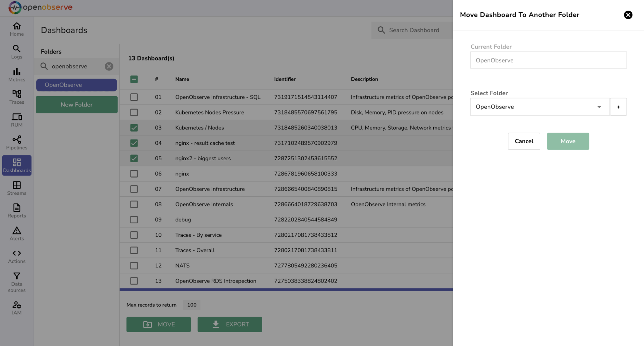Open the Reports section
The height and width of the screenshot is (346, 644).
16,210
